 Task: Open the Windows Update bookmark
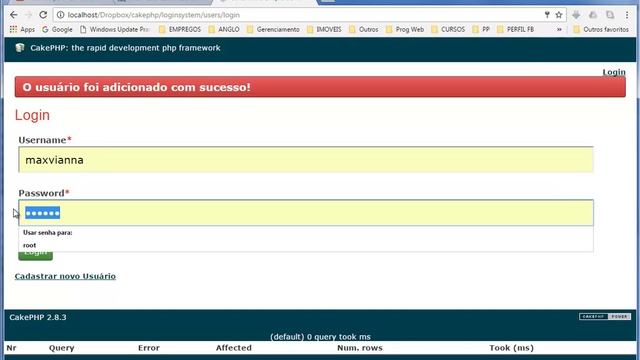115,29
